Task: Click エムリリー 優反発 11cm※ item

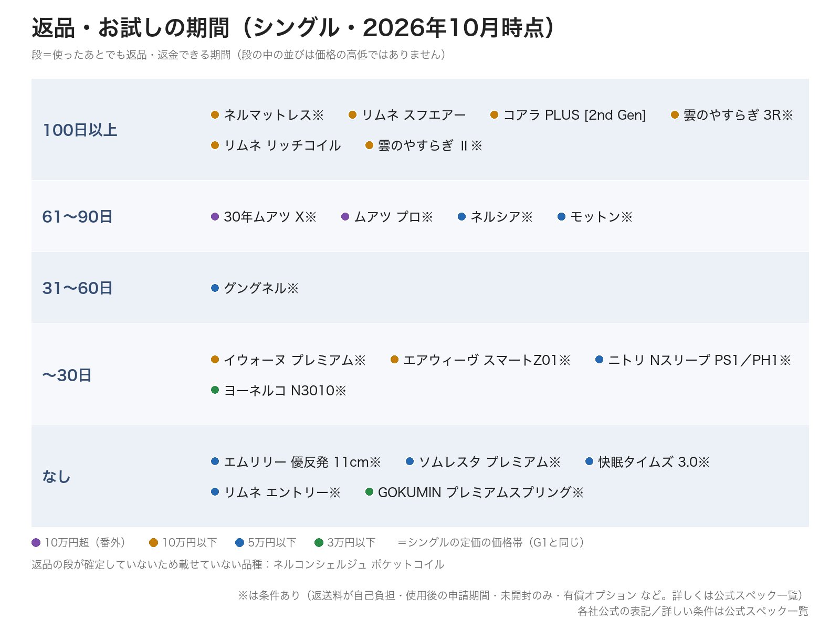Action: point(296,462)
